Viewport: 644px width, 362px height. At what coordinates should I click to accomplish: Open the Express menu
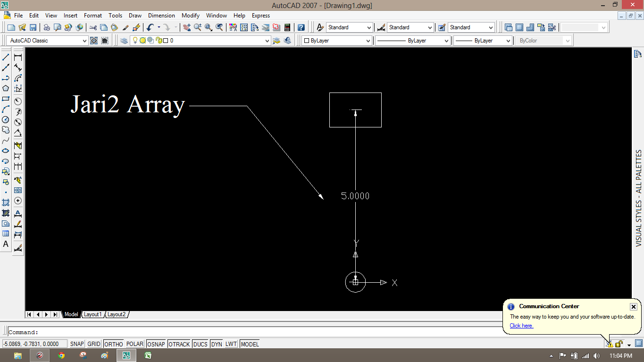pyautogui.click(x=261, y=16)
